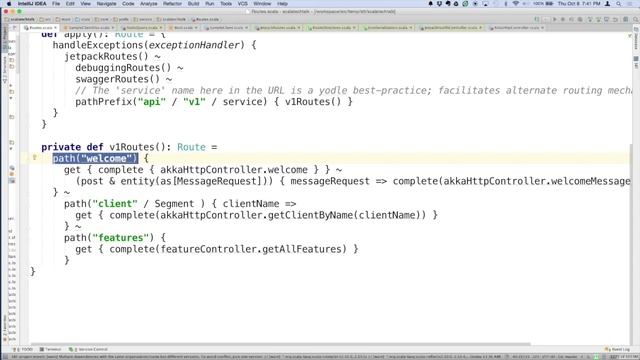Click the intention lightbulb beside path("welcome")
640x360 pixels.
[x=34, y=158]
